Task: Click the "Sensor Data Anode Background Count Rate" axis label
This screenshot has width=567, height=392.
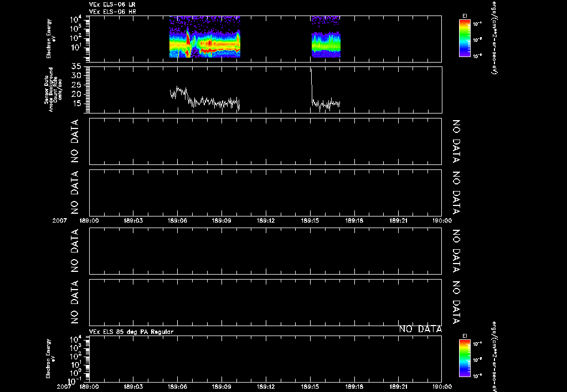Action: click(53, 89)
